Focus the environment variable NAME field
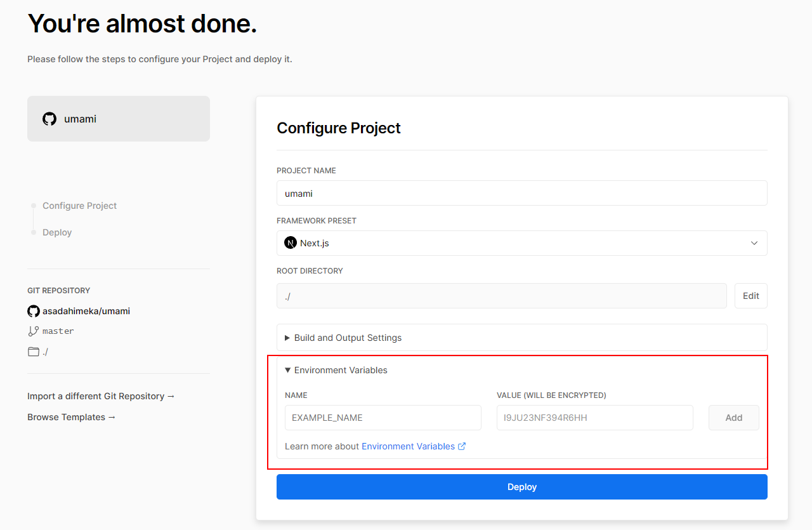 point(383,418)
